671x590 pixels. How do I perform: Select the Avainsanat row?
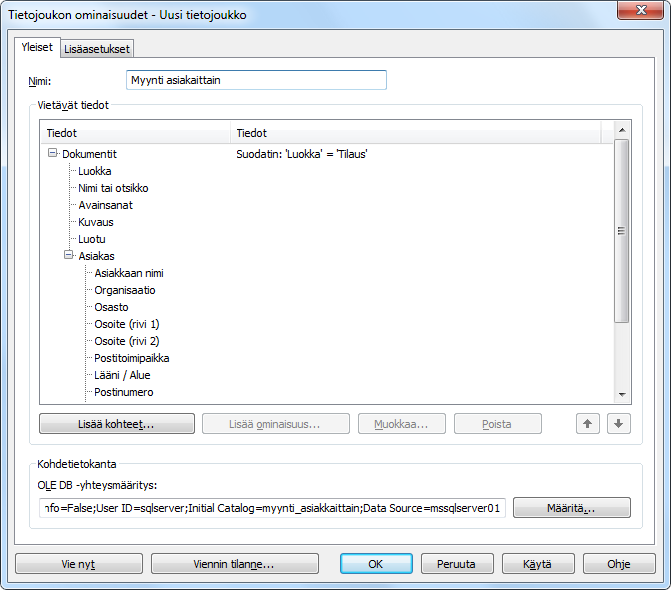click(105, 205)
